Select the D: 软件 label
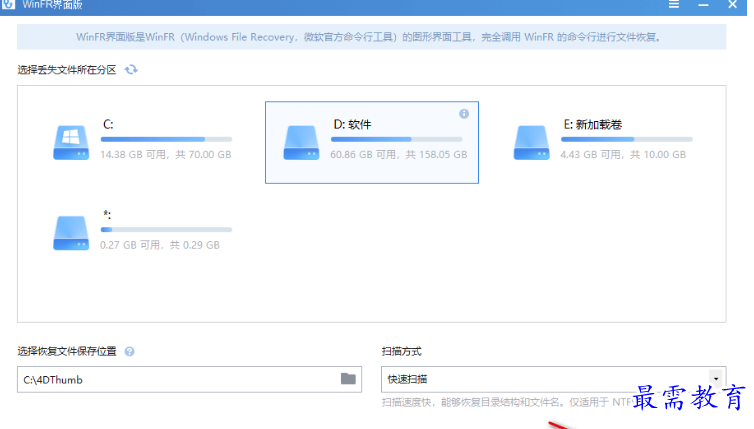Viewport: 754px width, 429px height. tap(352, 125)
